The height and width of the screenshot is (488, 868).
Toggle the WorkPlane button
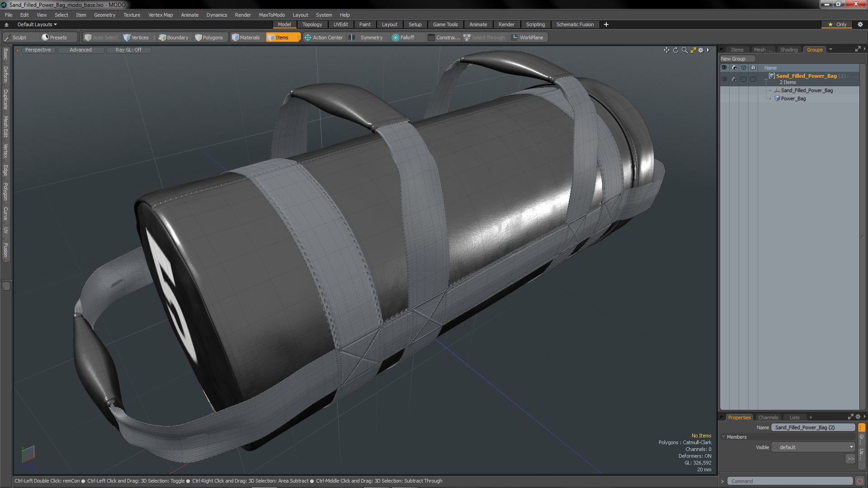point(527,38)
